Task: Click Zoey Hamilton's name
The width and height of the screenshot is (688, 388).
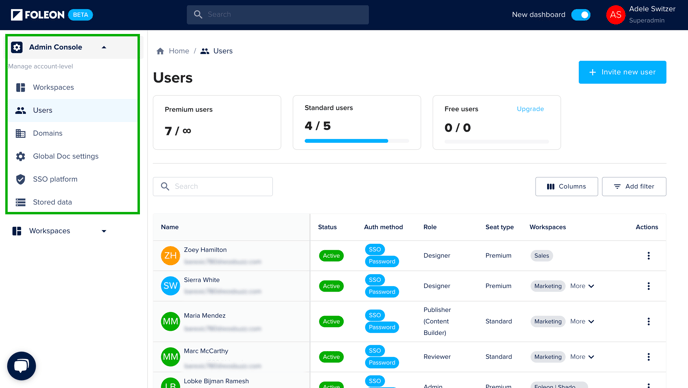Action: [x=205, y=250]
